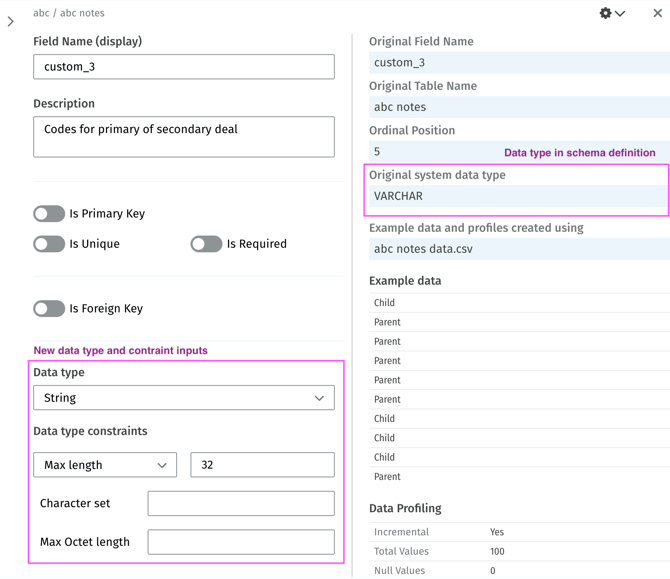This screenshot has height=579, width=670.
Task: Click the last 'Parent' example data row
Action: coord(519,477)
